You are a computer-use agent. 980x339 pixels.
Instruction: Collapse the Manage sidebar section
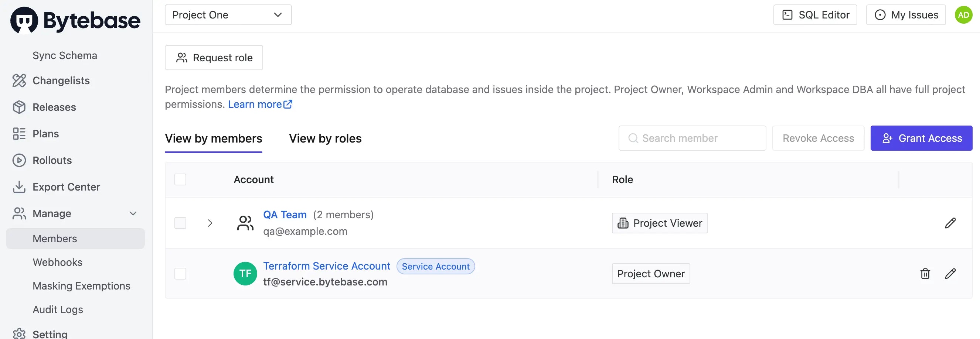133,213
